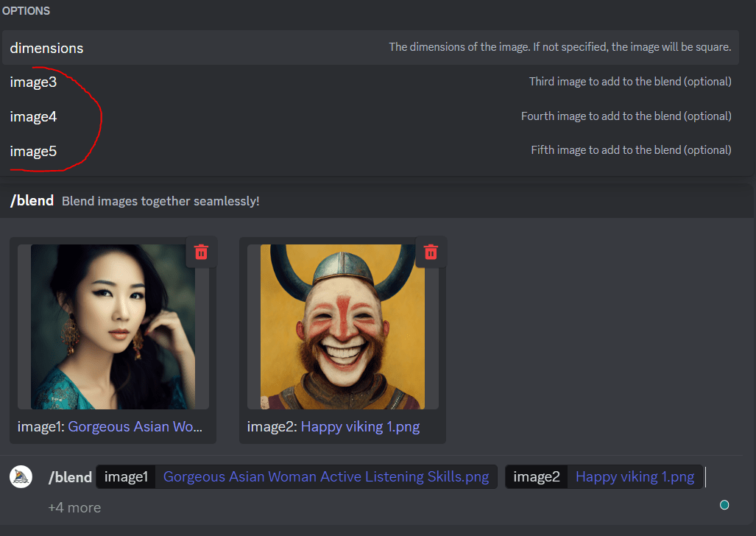Click the image2 parameter chip in input

click(536, 476)
